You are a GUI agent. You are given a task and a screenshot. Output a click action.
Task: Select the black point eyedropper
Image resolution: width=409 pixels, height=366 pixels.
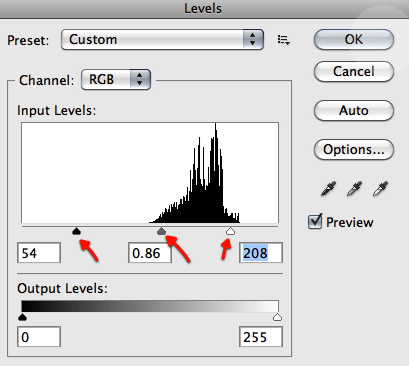point(328,189)
